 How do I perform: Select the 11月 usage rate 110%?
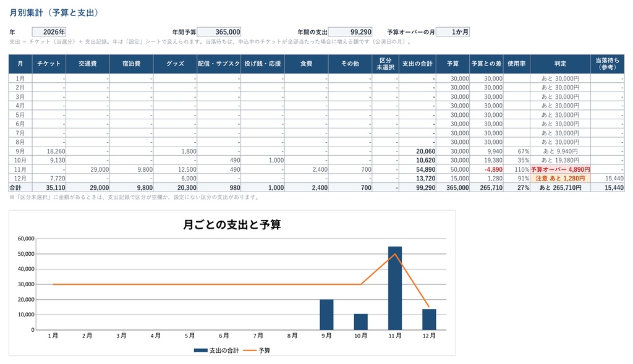tap(516, 169)
